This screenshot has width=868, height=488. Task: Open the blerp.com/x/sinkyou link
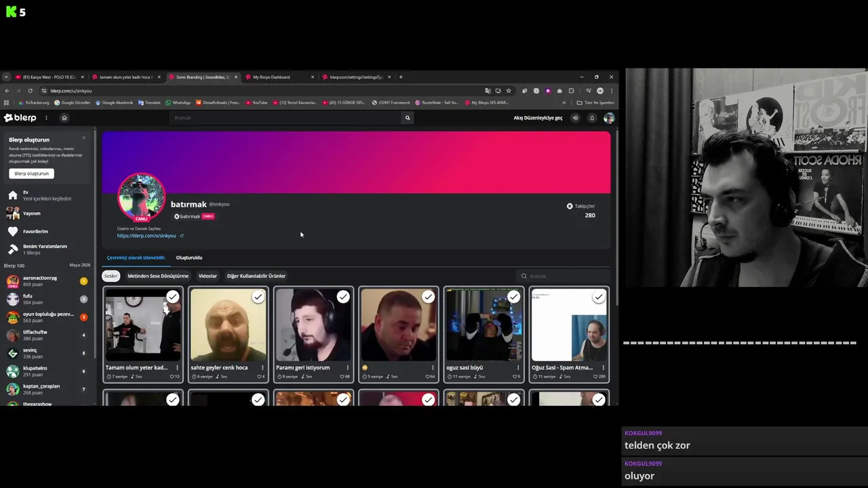[x=146, y=236]
